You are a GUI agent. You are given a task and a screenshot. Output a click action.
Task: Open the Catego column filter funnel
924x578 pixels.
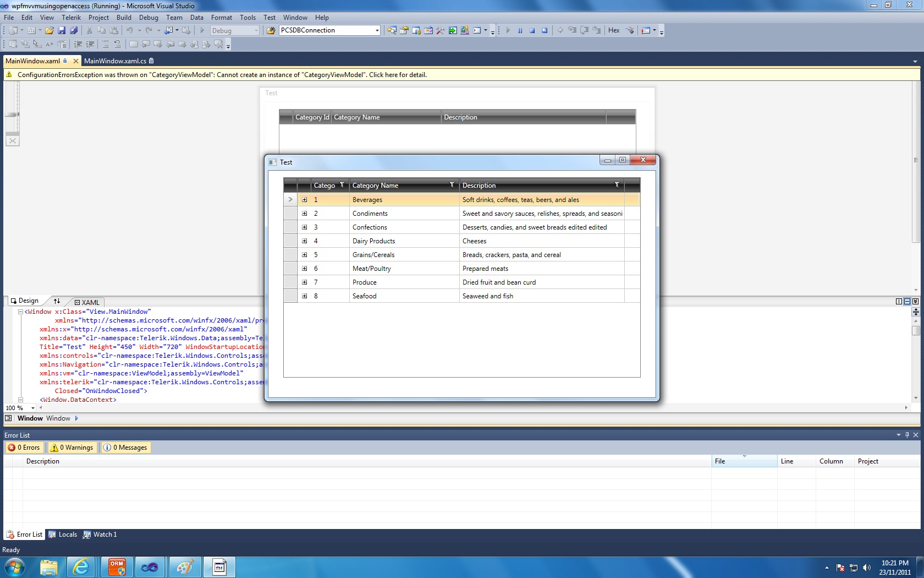click(342, 185)
